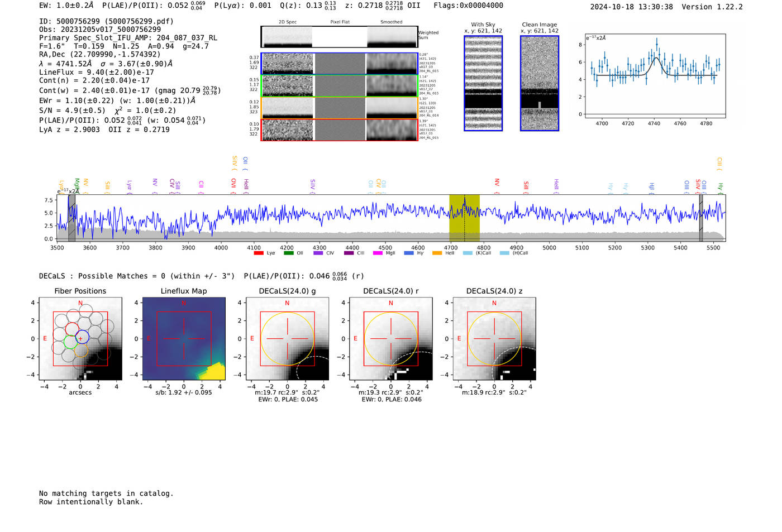Screen dimensions: 782x532
Task: Click the orange fiber circle in Fiber Positions
Action: pos(81,350)
